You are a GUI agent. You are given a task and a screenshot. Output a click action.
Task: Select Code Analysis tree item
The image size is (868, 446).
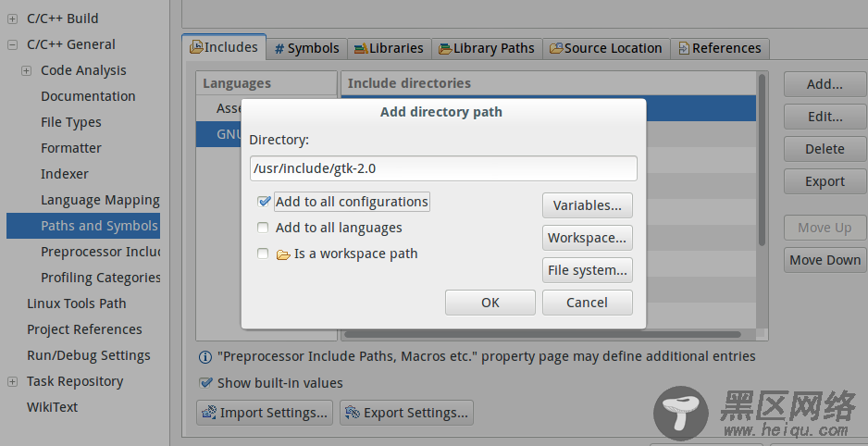83,71
